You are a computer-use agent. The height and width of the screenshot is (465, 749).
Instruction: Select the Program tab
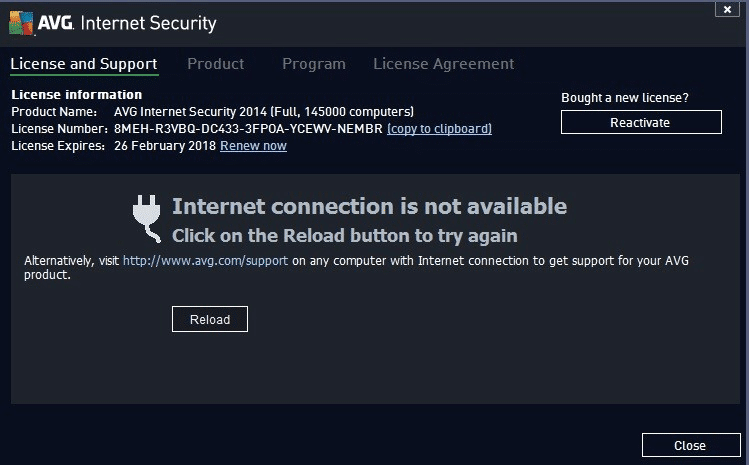313,64
